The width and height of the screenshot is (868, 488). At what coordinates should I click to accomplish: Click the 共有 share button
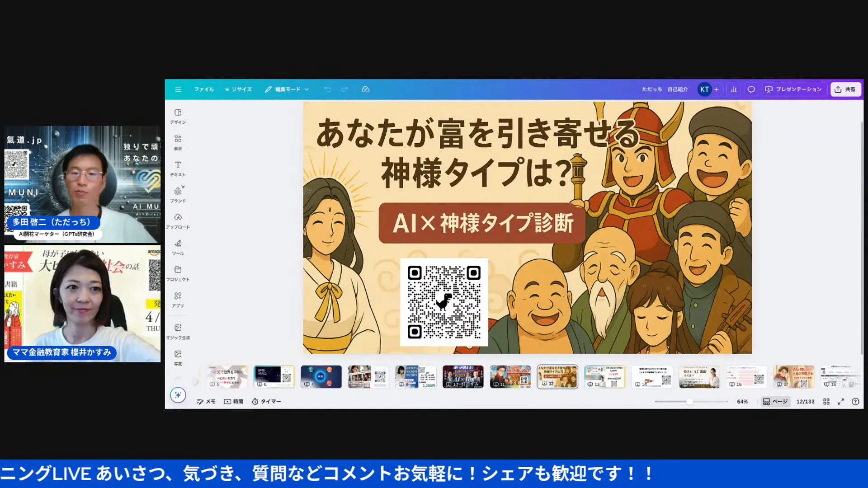click(x=845, y=89)
